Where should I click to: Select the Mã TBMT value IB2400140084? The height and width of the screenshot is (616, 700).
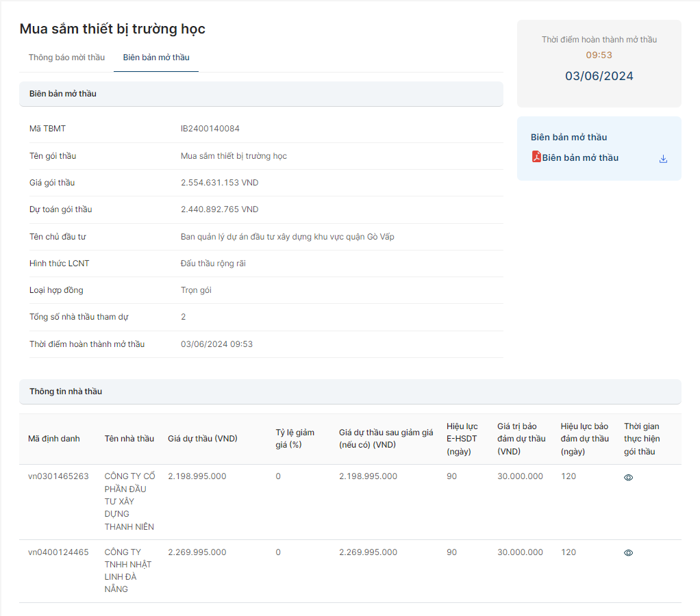click(x=210, y=129)
